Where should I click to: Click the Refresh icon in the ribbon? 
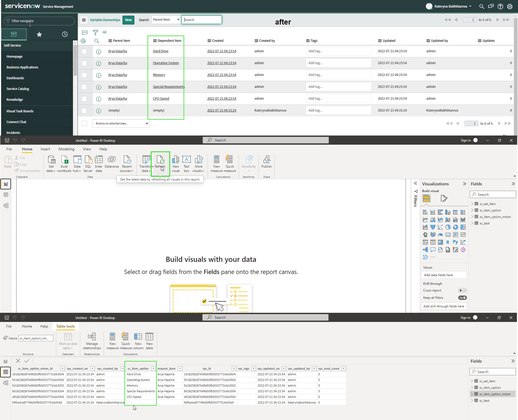tap(160, 160)
